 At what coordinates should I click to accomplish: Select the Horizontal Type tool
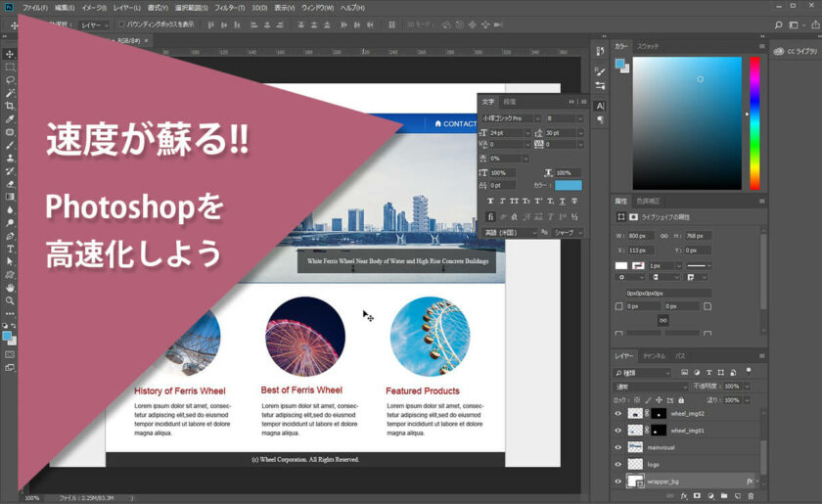tap(10, 249)
